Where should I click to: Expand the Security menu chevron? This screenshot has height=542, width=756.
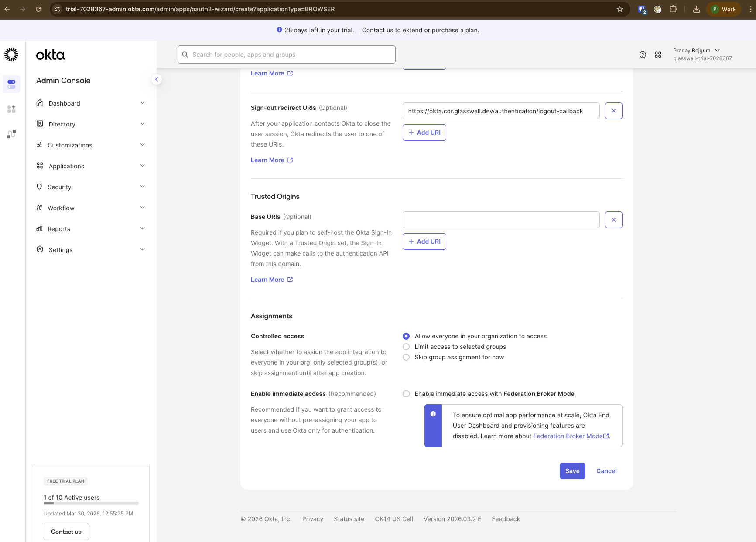tap(142, 187)
